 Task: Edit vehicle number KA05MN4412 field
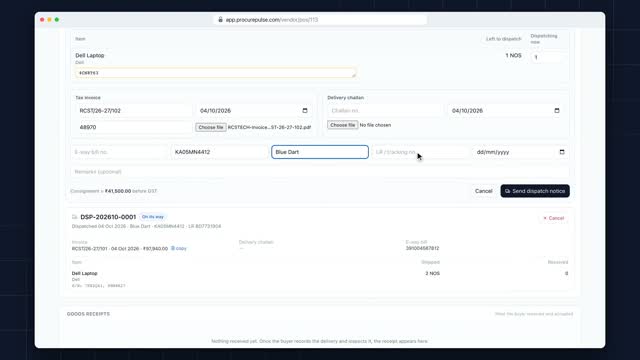tap(220, 152)
